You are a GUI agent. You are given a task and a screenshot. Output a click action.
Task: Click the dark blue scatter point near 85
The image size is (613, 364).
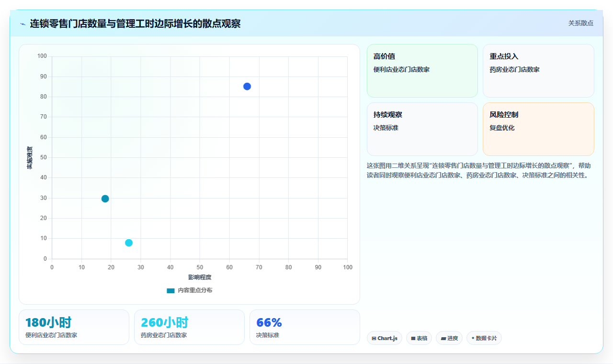(247, 87)
